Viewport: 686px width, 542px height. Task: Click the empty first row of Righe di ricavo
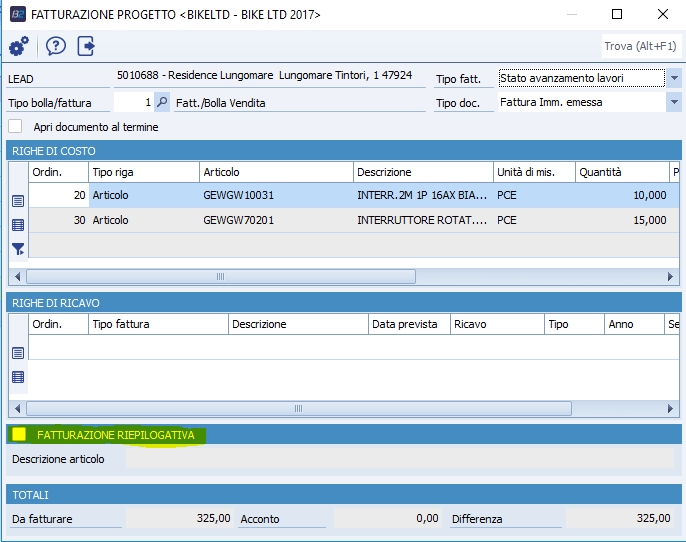pos(354,347)
